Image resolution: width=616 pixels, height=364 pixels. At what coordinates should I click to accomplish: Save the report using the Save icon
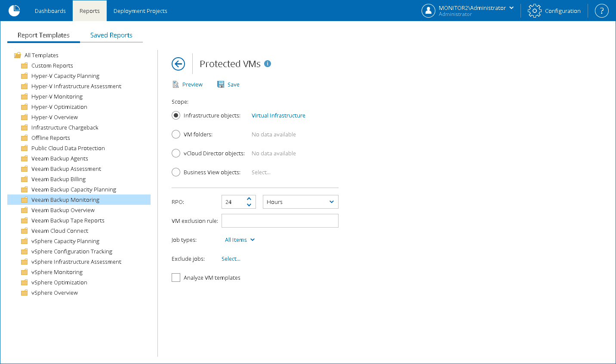pyautogui.click(x=228, y=84)
